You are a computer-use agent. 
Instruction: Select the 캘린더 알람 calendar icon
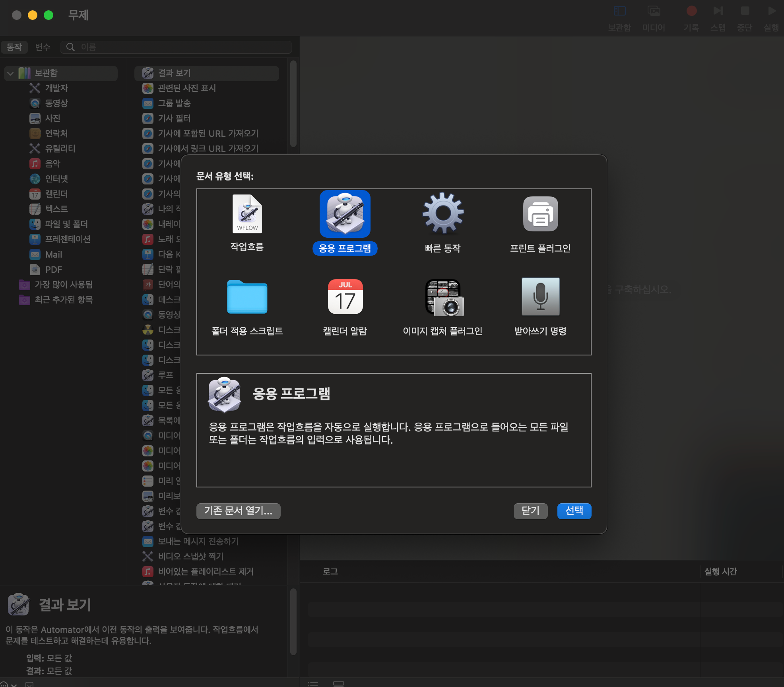tap(345, 297)
